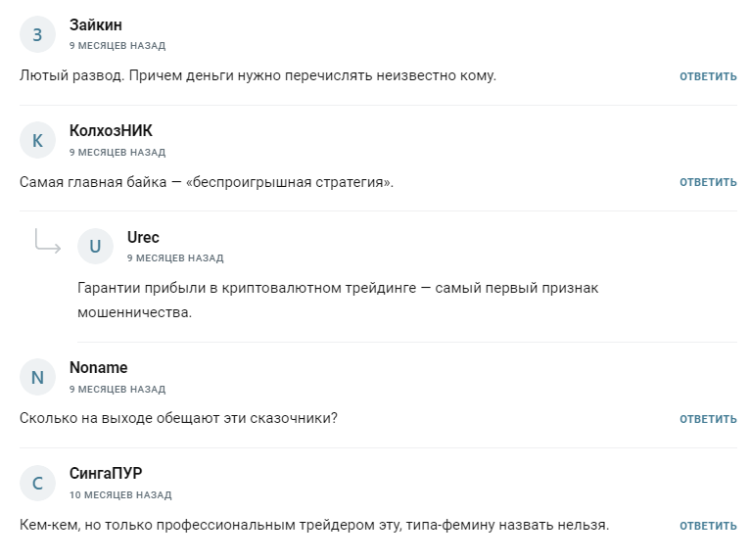The height and width of the screenshot is (560, 750).
Task: Open the Urec username
Action: point(143,238)
